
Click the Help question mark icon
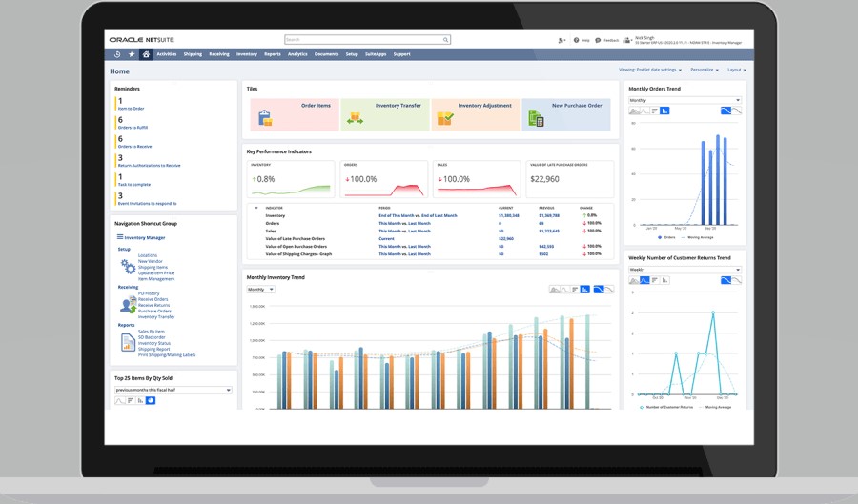point(576,40)
